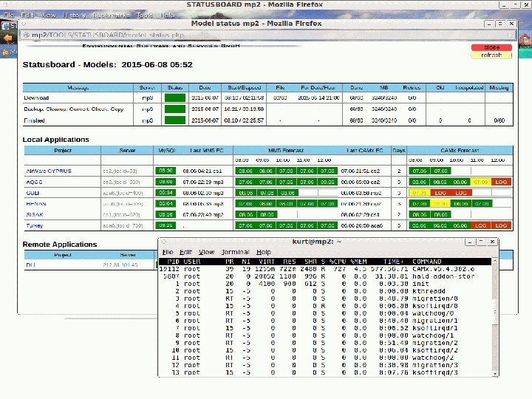This screenshot has width=532, height=399.
Task: Select the CAMx.v5.4.302.o process row
Action: [x=324, y=269]
